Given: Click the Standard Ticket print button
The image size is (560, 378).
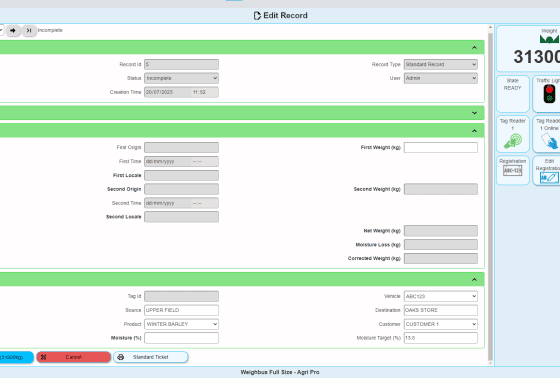Looking at the screenshot, I should 151,357.
